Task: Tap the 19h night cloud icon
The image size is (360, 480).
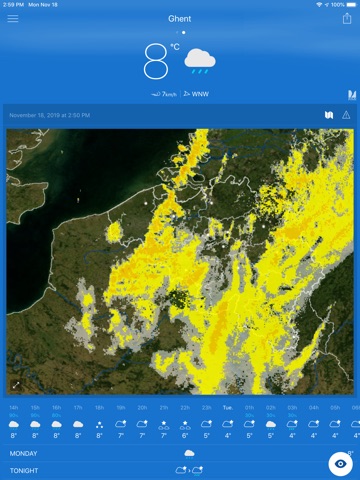Action: click(121, 424)
